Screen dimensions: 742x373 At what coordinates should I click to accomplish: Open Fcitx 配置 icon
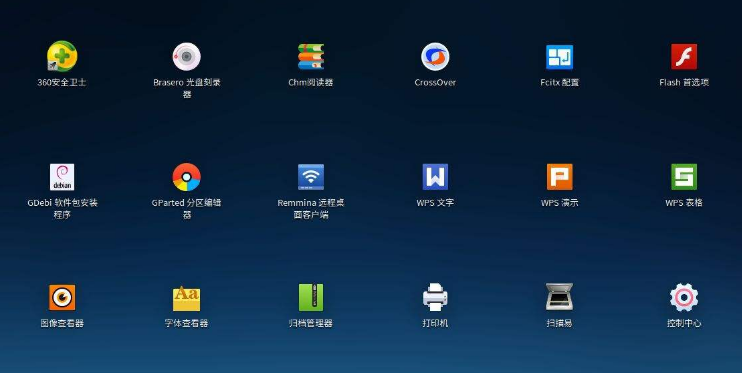[559, 57]
